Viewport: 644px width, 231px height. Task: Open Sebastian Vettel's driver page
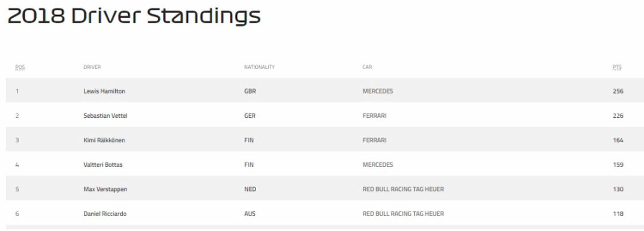click(105, 116)
